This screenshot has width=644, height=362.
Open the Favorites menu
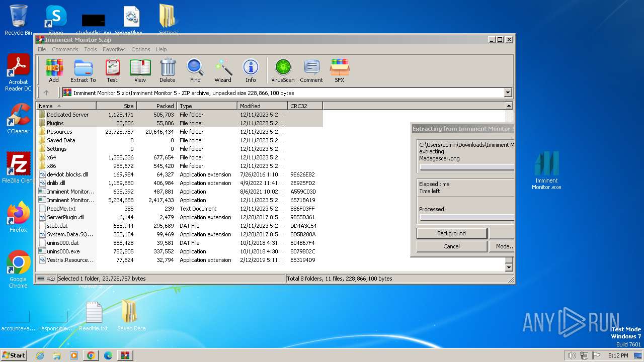(114, 49)
